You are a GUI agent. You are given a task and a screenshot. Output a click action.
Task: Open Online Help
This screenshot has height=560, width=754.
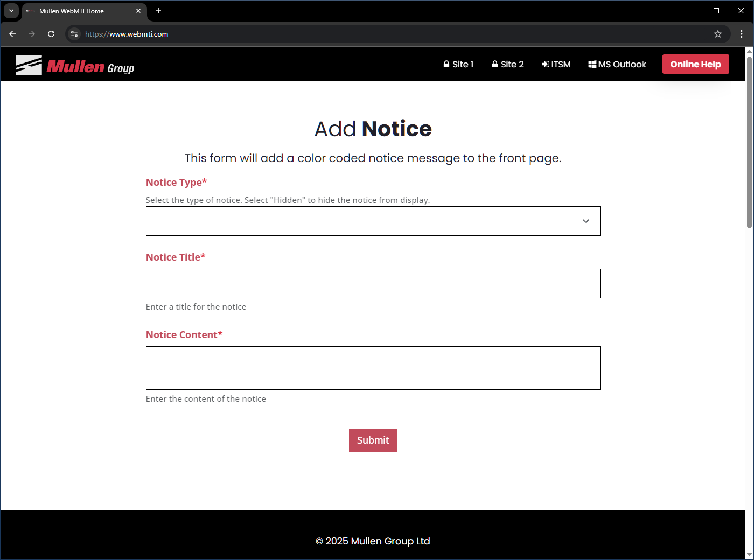tap(695, 64)
